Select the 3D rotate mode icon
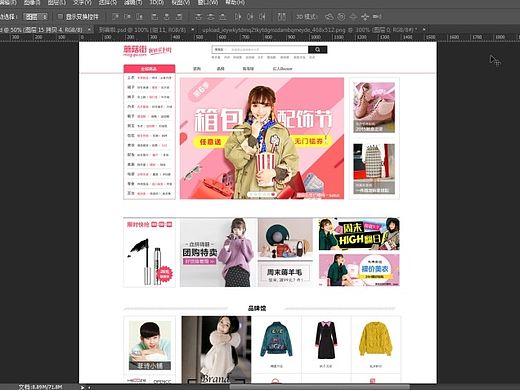This screenshot has width=520, height=390. tap(329, 16)
